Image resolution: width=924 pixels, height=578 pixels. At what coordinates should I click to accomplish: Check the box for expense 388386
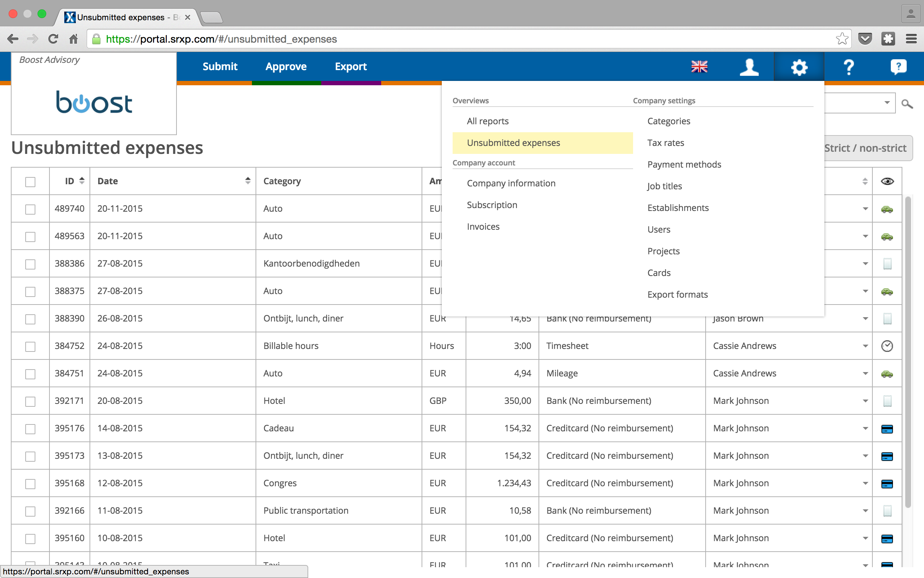click(x=30, y=264)
